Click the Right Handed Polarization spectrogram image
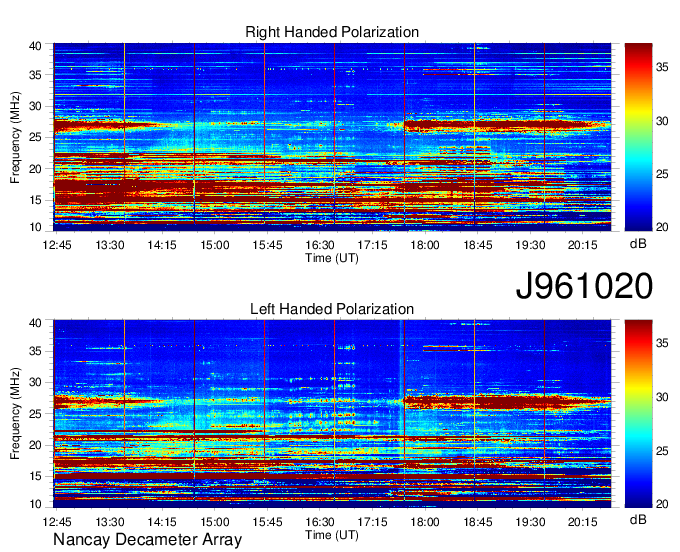The image size is (680, 552). (x=332, y=137)
